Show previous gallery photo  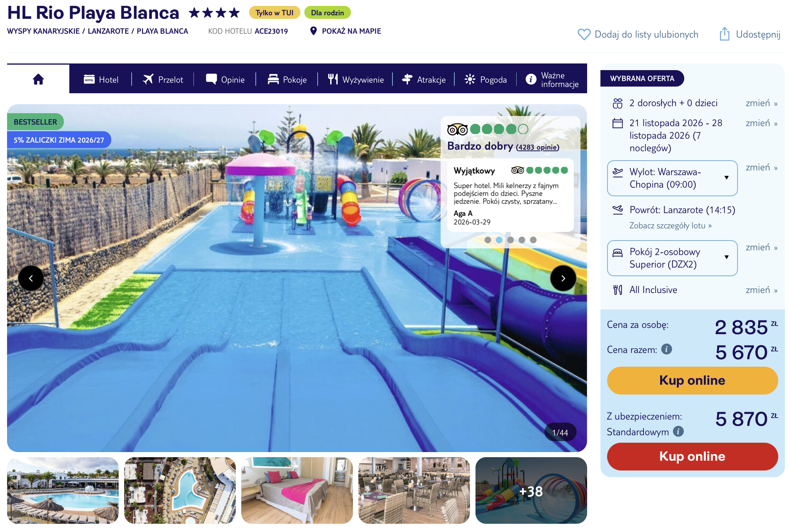click(x=31, y=278)
